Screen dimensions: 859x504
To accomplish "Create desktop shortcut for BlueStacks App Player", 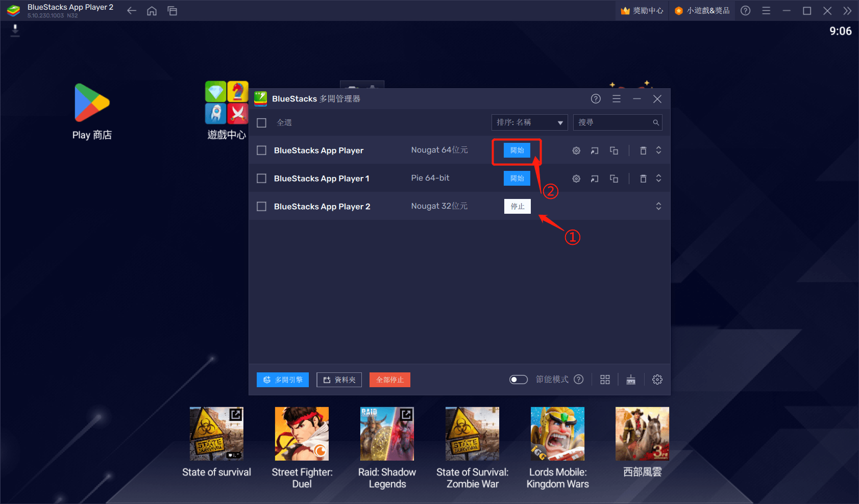I will 595,150.
